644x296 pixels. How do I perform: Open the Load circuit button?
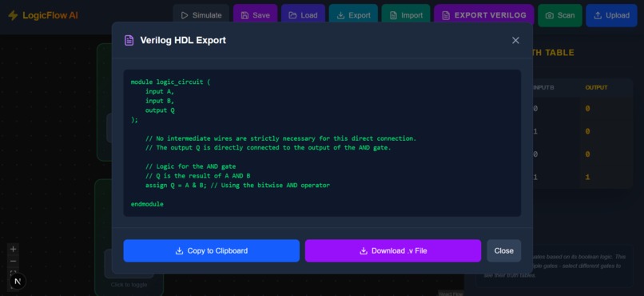click(x=303, y=15)
